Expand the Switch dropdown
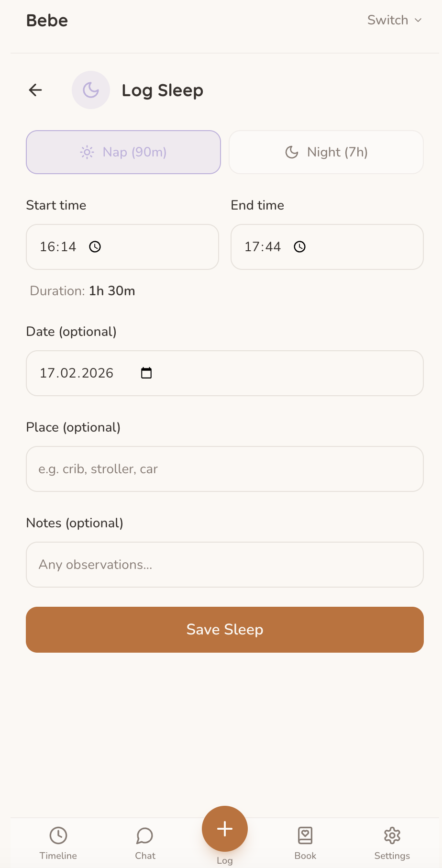This screenshot has height=868, width=442. click(388, 20)
